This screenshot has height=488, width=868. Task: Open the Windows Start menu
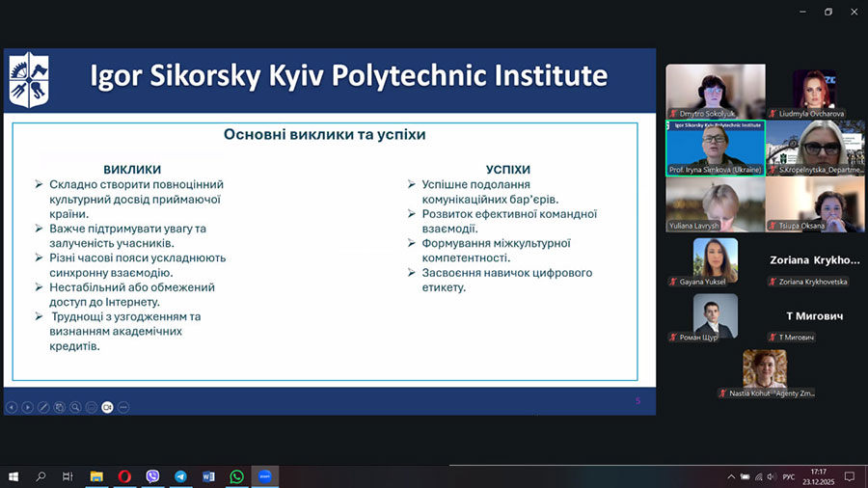(14, 476)
